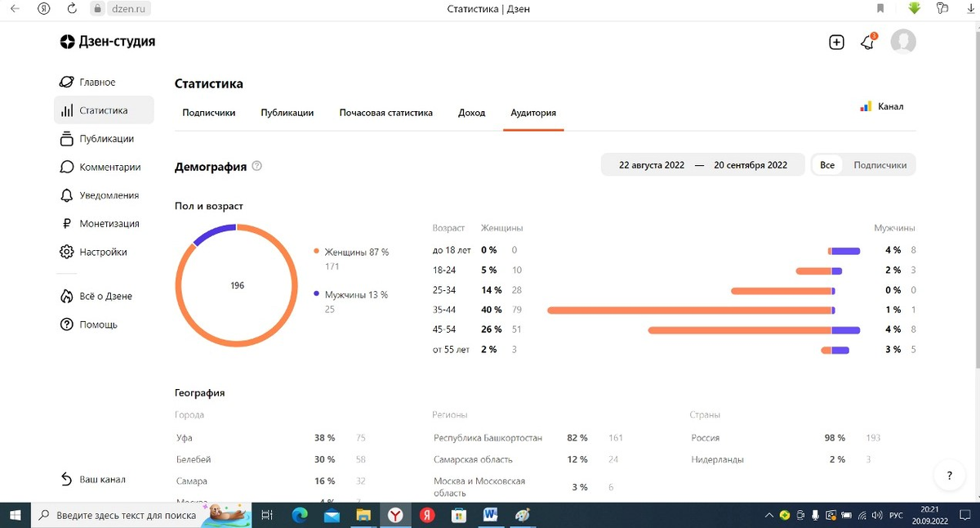Click the Республика Башкортостан region row
Screen dimensions: 980x528
(x=528, y=438)
